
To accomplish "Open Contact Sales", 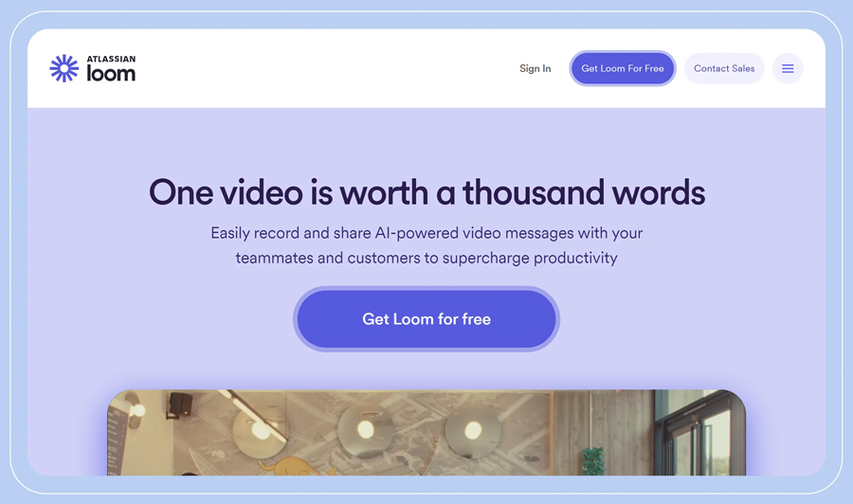I will point(724,68).
